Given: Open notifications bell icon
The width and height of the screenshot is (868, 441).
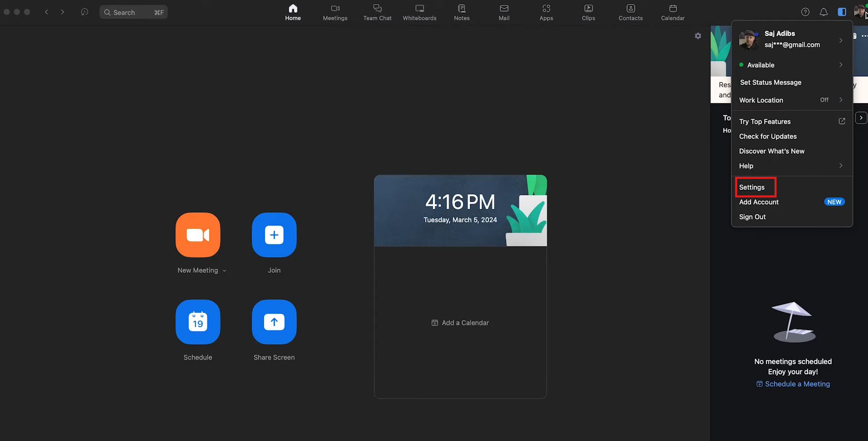Looking at the screenshot, I should (x=823, y=12).
